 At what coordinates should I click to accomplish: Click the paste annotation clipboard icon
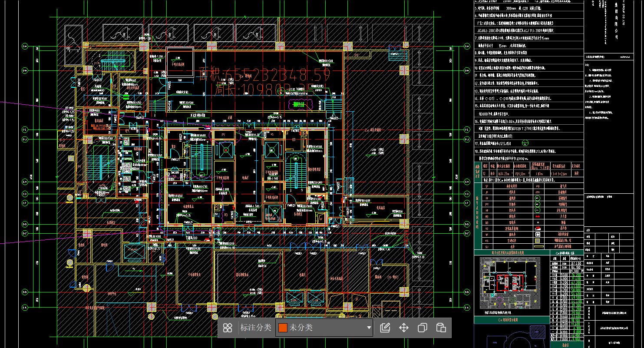(x=441, y=328)
